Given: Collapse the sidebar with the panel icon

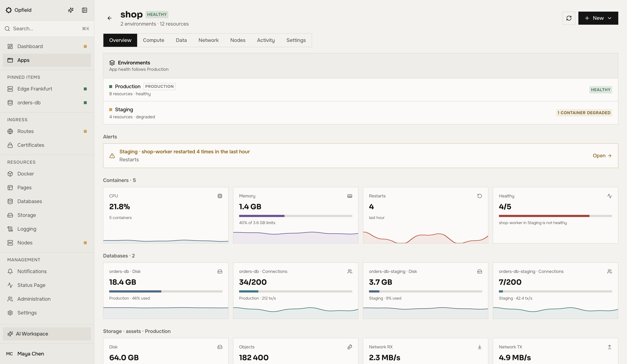Looking at the screenshot, I should [85, 10].
